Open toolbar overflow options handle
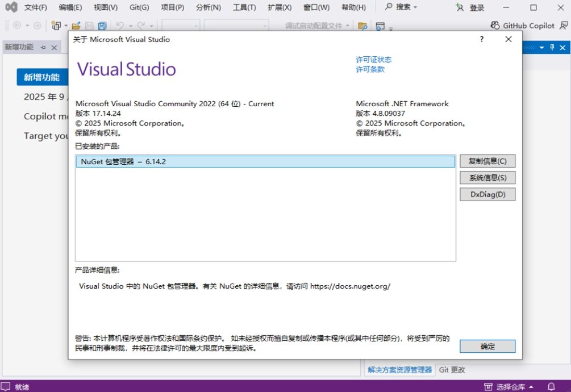The image size is (571, 392). point(391,28)
